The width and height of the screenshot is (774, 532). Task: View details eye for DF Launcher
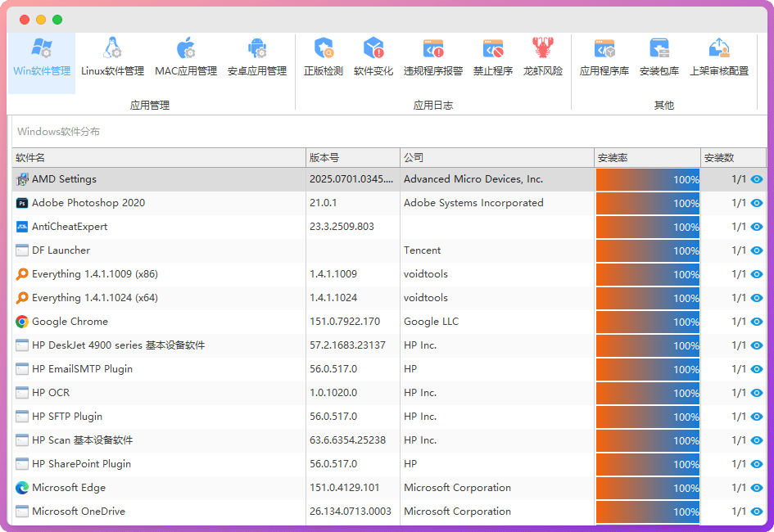757,250
